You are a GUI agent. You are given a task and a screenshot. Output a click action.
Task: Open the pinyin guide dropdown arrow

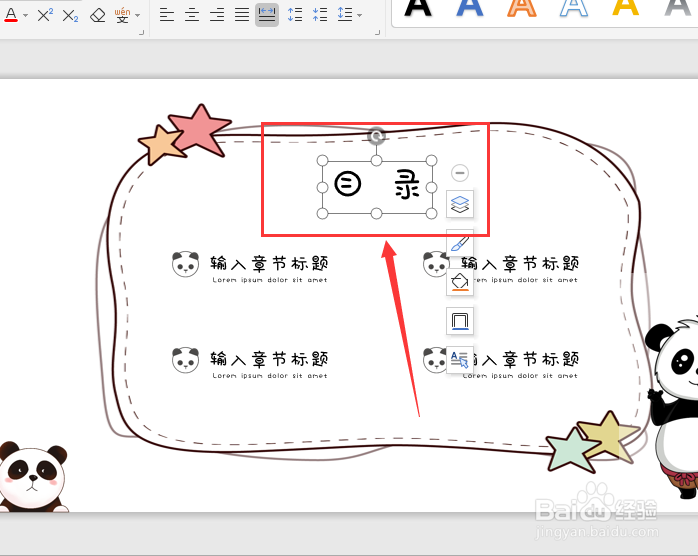[x=138, y=16]
